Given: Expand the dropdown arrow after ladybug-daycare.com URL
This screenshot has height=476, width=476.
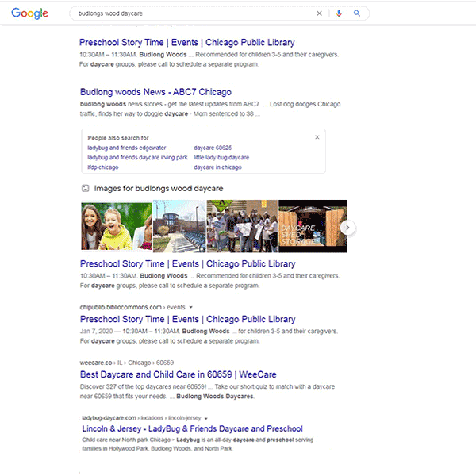Looking at the screenshot, I should pyautogui.click(x=206, y=418).
